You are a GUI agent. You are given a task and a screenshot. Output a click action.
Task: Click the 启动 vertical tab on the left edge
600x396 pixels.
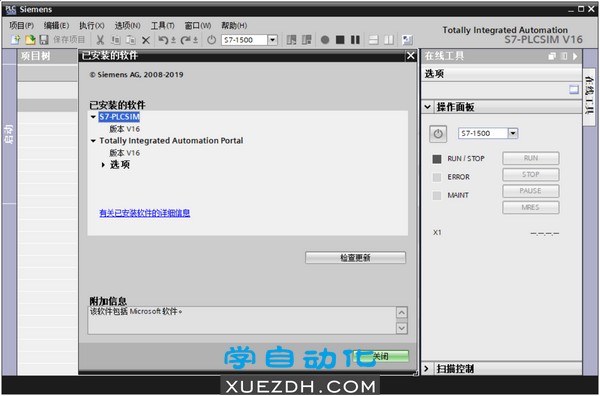coord(9,134)
